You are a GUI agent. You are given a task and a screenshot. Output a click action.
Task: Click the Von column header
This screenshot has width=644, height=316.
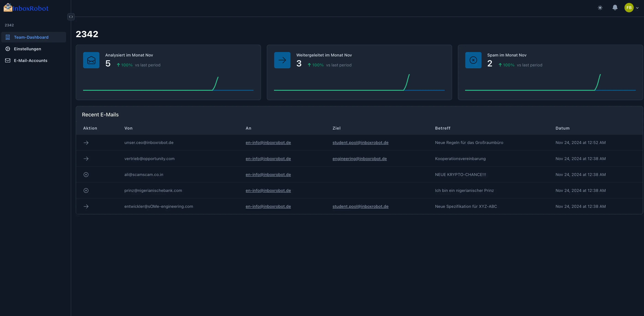pos(129,128)
